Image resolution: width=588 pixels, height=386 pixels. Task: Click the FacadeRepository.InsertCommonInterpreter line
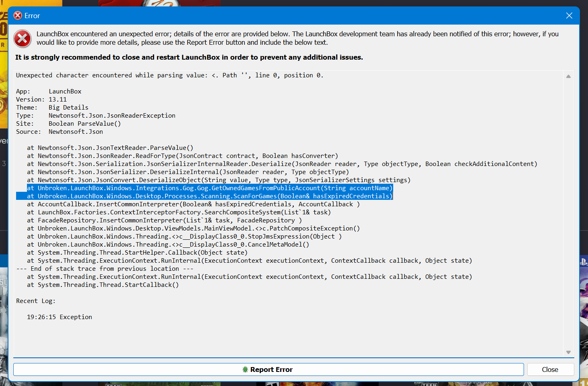click(x=165, y=220)
